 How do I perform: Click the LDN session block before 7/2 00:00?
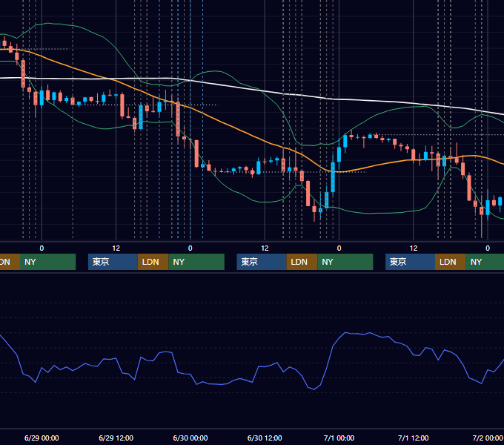click(x=451, y=262)
